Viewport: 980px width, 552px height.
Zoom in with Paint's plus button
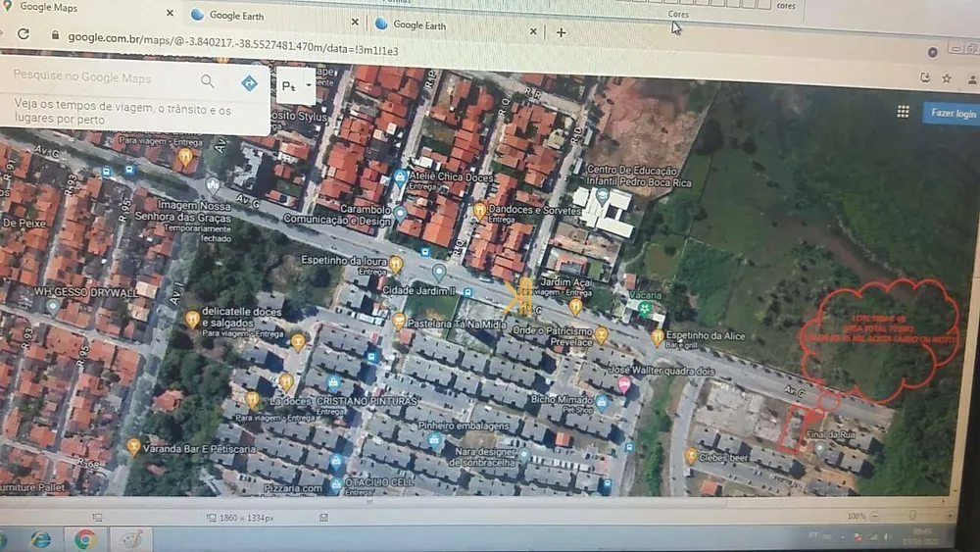click(x=950, y=516)
